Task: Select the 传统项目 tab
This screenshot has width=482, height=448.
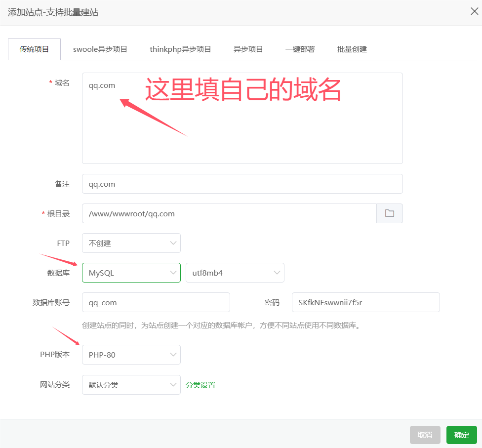Action: pos(34,49)
